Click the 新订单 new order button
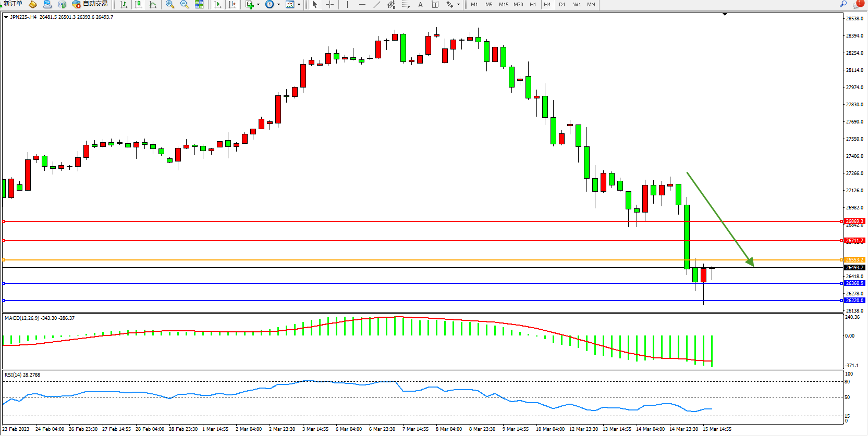Screen dimensions: 868x436 13,4
